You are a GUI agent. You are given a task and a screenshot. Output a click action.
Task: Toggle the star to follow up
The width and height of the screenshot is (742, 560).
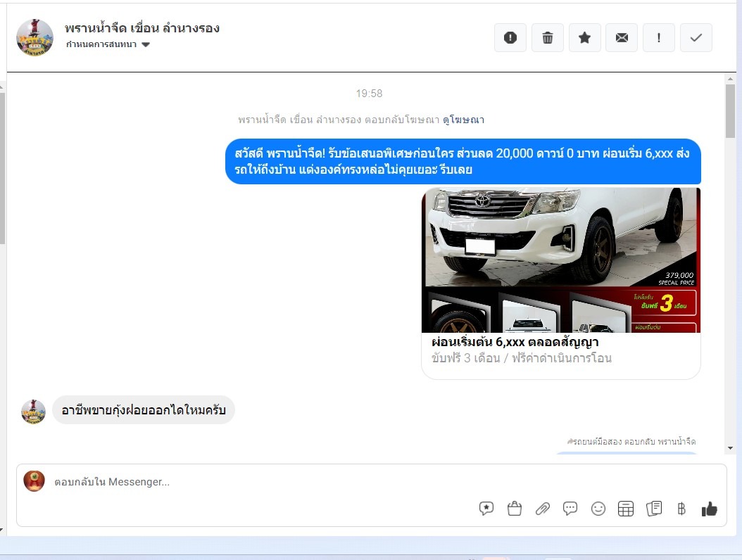[x=584, y=38]
